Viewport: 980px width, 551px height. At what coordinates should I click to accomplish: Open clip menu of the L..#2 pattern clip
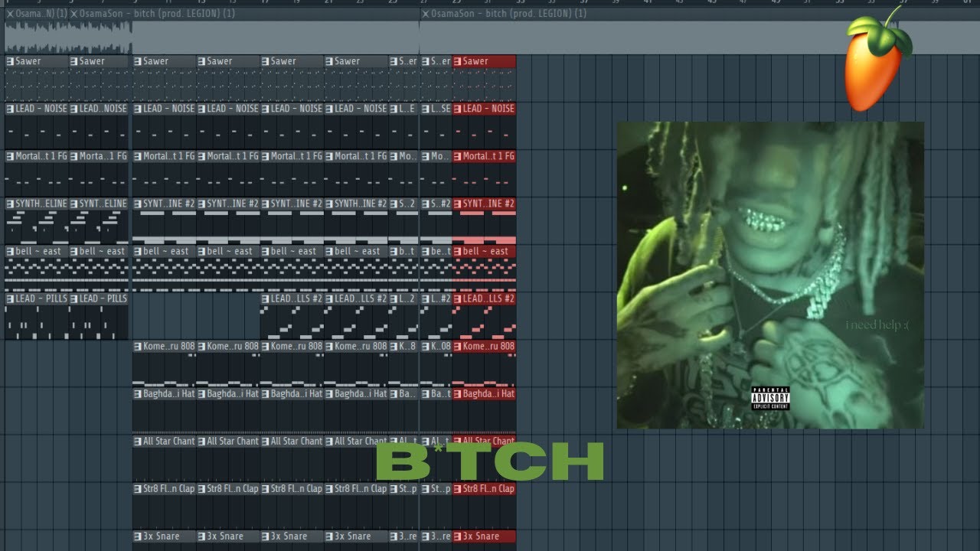pyautogui.click(x=426, y=298)
